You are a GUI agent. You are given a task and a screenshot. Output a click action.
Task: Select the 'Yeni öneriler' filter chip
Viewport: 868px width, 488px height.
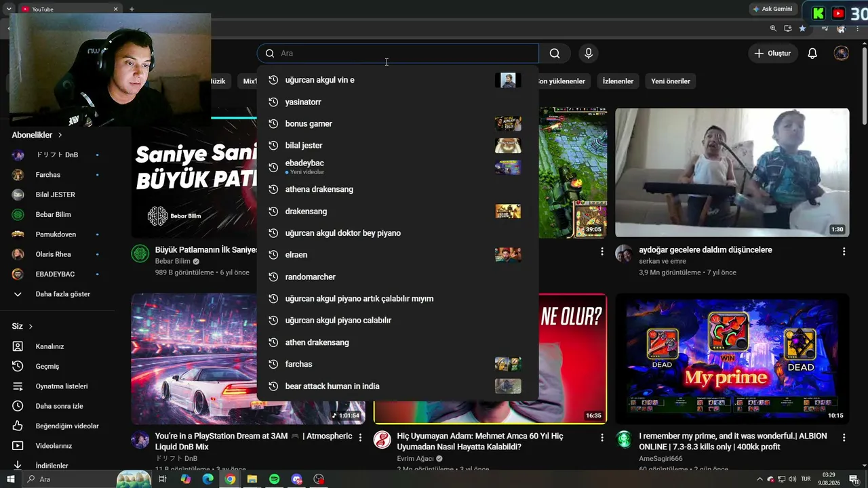671,81
